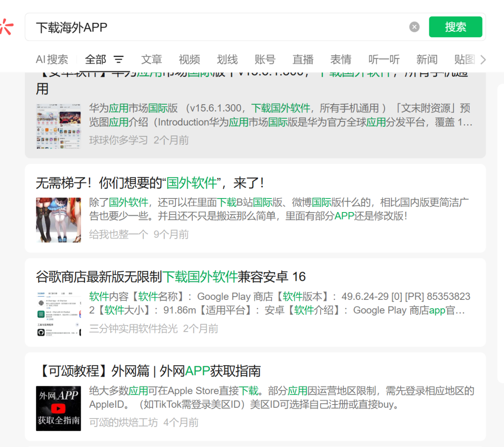504x447 pixels.
Task: Open article 无需梯子！你们想要的"国外软件"，来了！
Action: [x=150, y=183]
